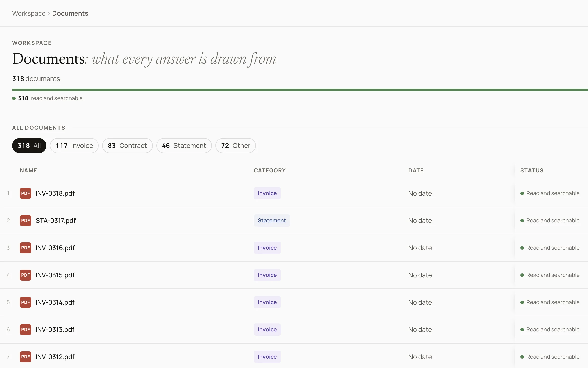Viewport: 588px width, 368px height.
Task: Open the file STA-0317.pdf
Action: [x=56, y=221]
